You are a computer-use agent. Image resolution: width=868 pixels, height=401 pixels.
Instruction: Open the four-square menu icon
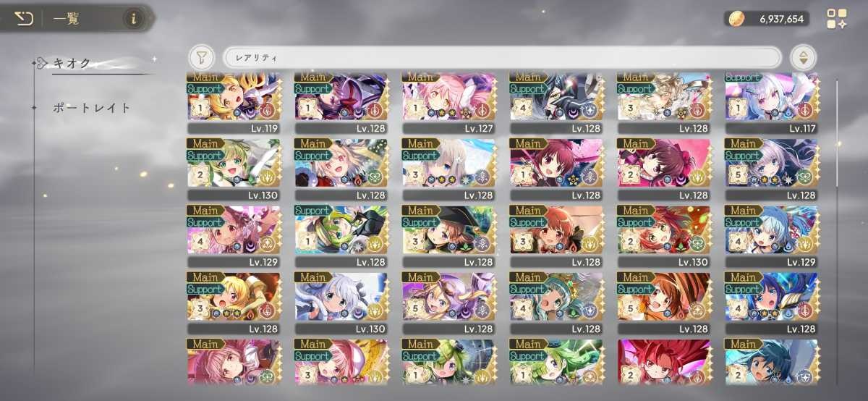(x=836, y=19)
